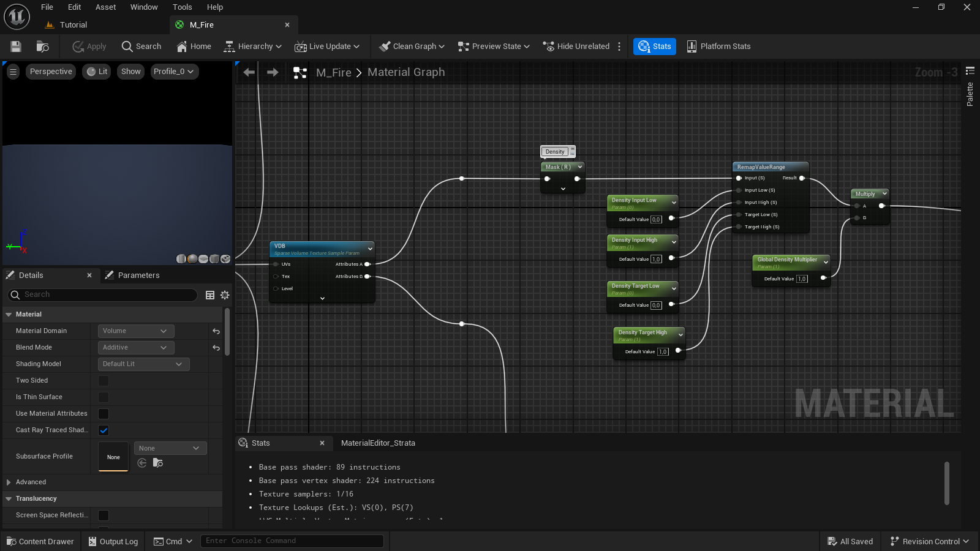Viewport: 980px width, 551px height.
Task: Open the Preview State dropdown
Action: [494, 47]
